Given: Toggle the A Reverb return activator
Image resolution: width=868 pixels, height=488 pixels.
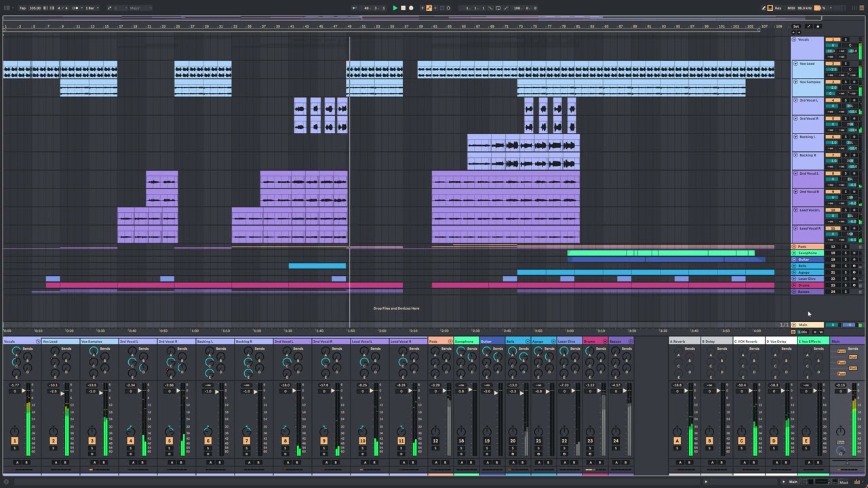Looking at the screenshot, I should click(x=677, y=441).
